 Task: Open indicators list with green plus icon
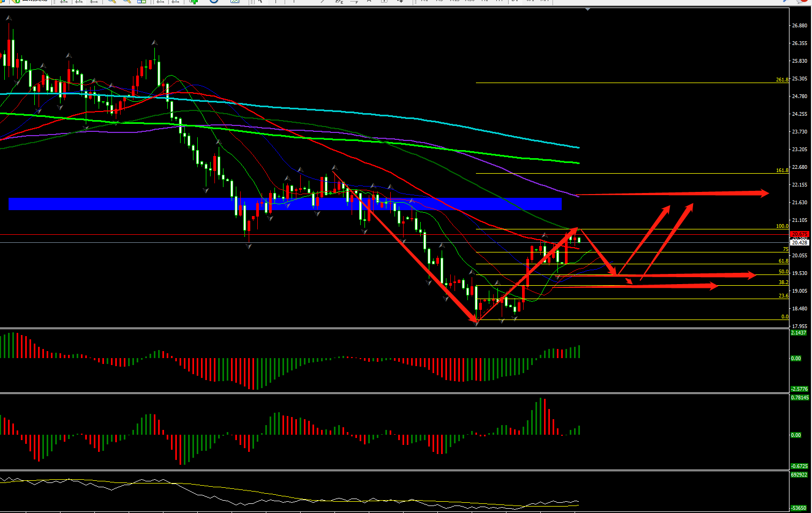[x=193, y=2]
